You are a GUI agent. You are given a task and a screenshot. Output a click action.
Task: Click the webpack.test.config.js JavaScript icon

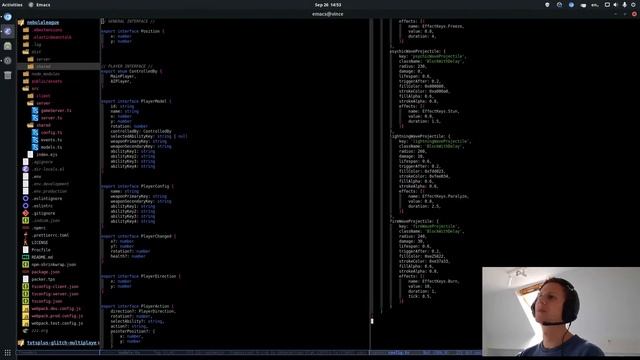[x=25, y=323]
